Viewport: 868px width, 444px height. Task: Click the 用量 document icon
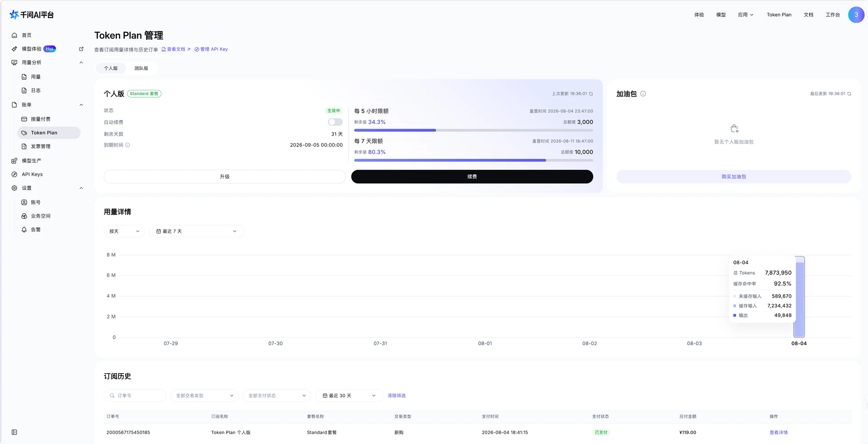24,77
